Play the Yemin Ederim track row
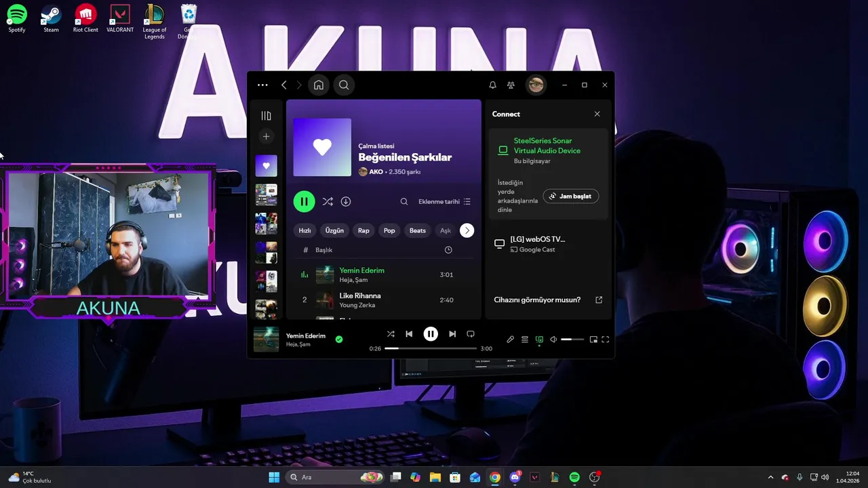The image size is (868, 488). 383,274
